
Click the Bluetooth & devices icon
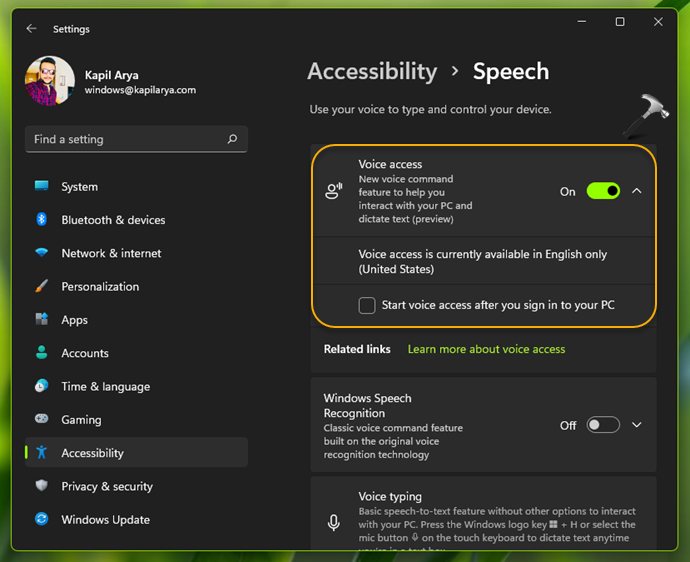[42, 220]
